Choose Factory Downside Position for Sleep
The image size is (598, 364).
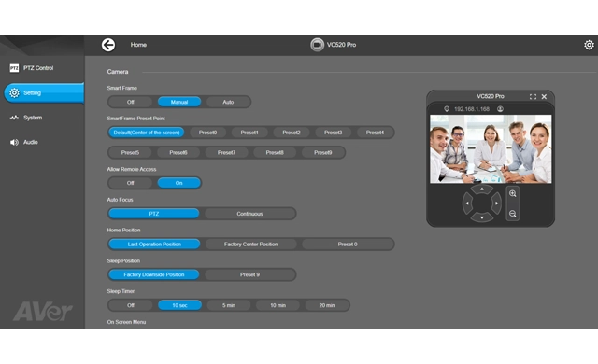tap(153, 274)
